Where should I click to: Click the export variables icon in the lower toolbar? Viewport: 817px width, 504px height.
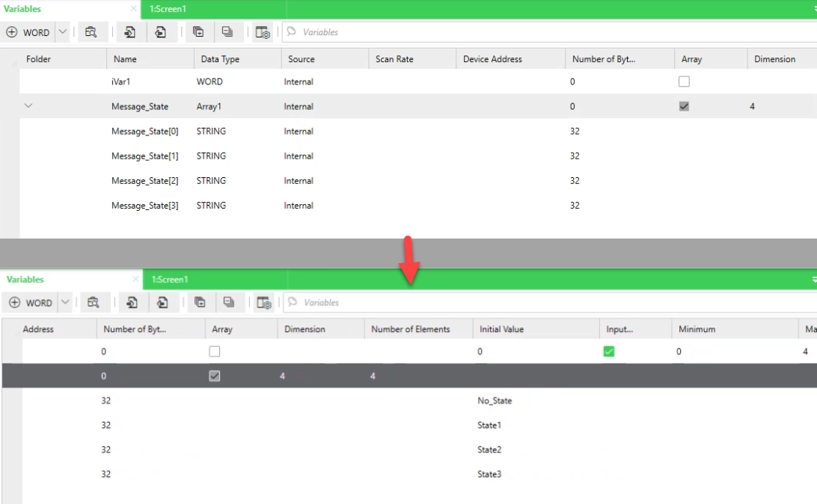tap(162, 303)
